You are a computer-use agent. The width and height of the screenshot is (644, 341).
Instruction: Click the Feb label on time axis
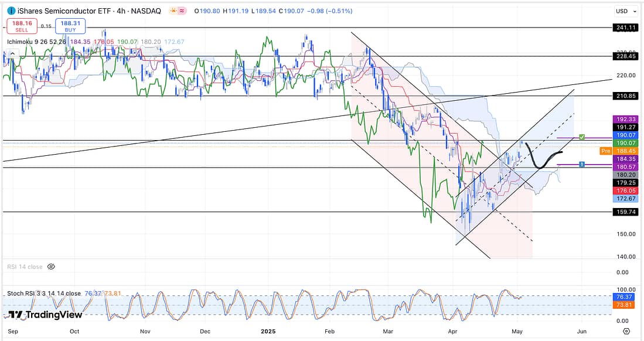click(329, 331)
